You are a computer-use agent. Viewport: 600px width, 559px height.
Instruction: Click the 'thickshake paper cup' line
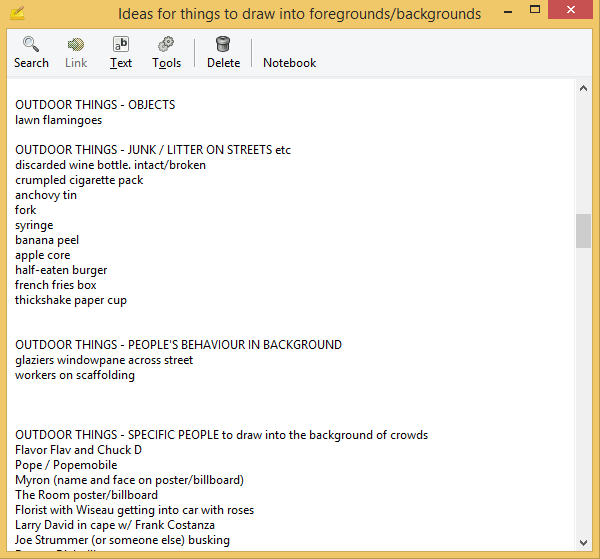(71, 300)
